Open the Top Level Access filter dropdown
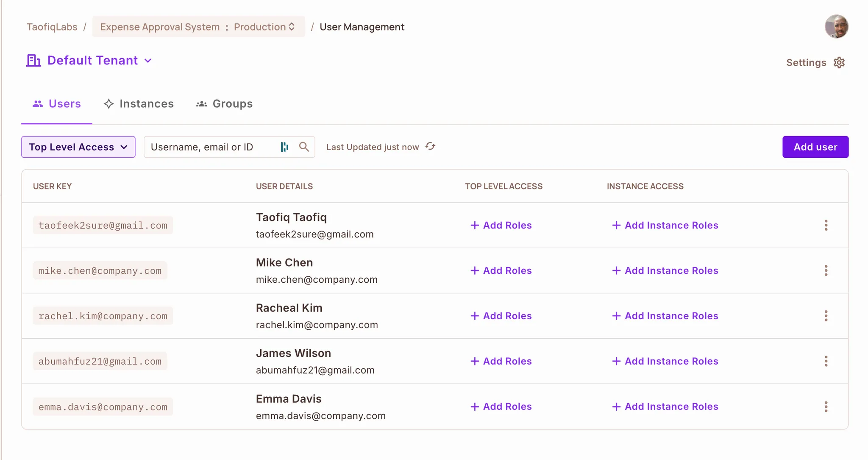868x460 pixels. click(78, 147)
